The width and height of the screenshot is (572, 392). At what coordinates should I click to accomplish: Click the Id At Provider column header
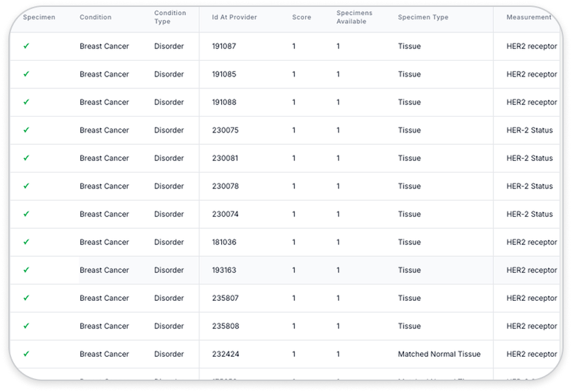tap(234, 17)
